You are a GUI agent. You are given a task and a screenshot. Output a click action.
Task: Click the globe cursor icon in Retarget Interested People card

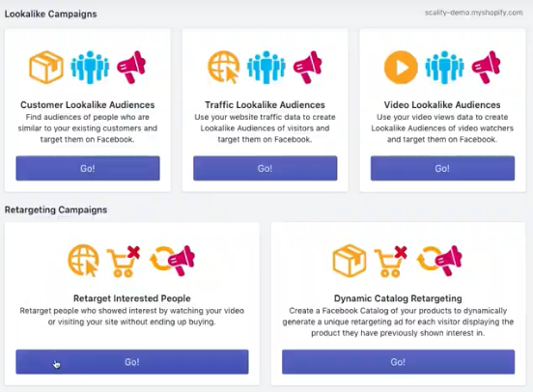84,261
